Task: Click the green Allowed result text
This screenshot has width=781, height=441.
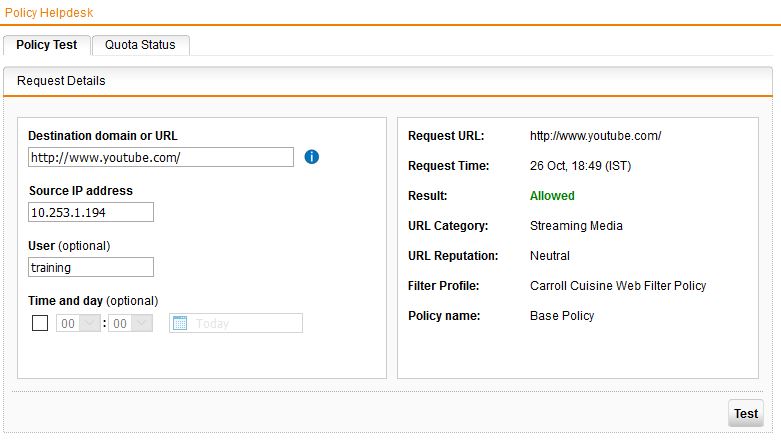Action: pos(552,196)
